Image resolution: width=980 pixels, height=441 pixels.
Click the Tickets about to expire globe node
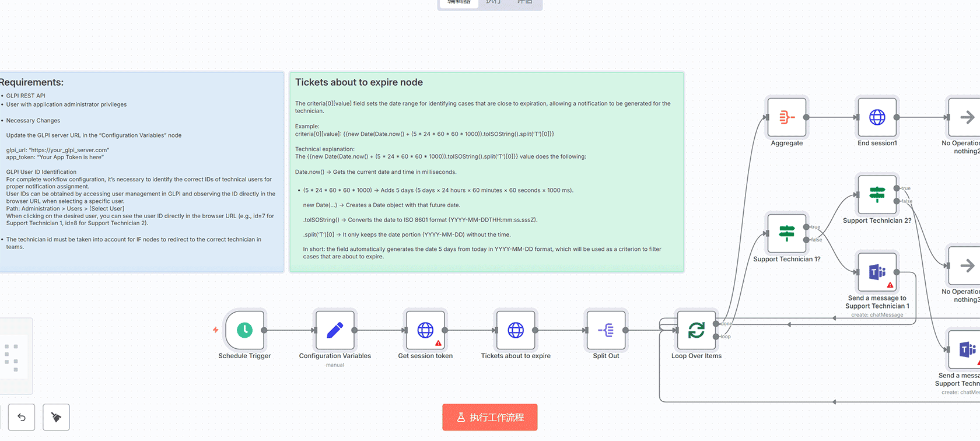click(x=516, y=330)
